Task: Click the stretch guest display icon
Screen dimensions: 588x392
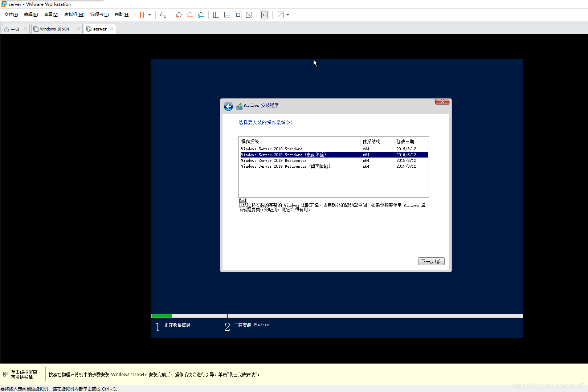Action: coord(280,15)
